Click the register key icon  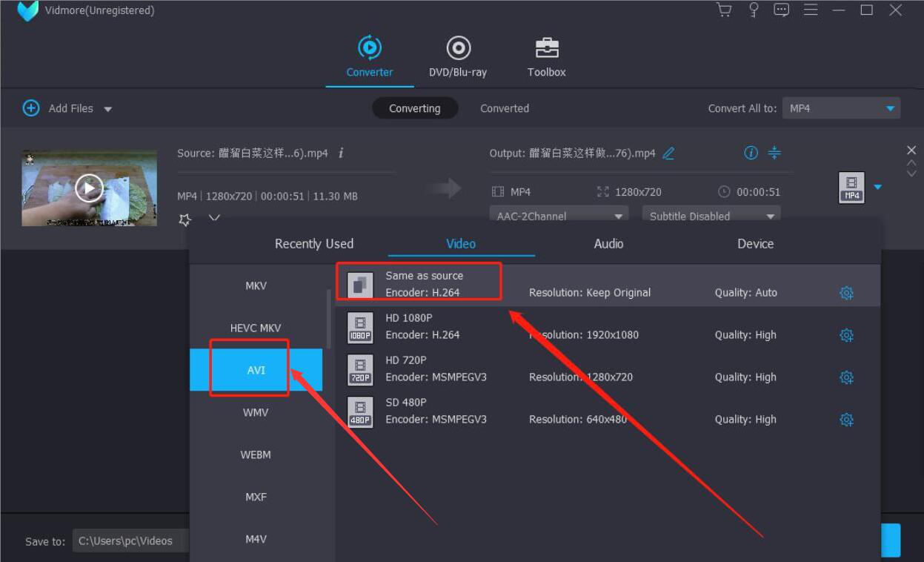tap(754, 10)
